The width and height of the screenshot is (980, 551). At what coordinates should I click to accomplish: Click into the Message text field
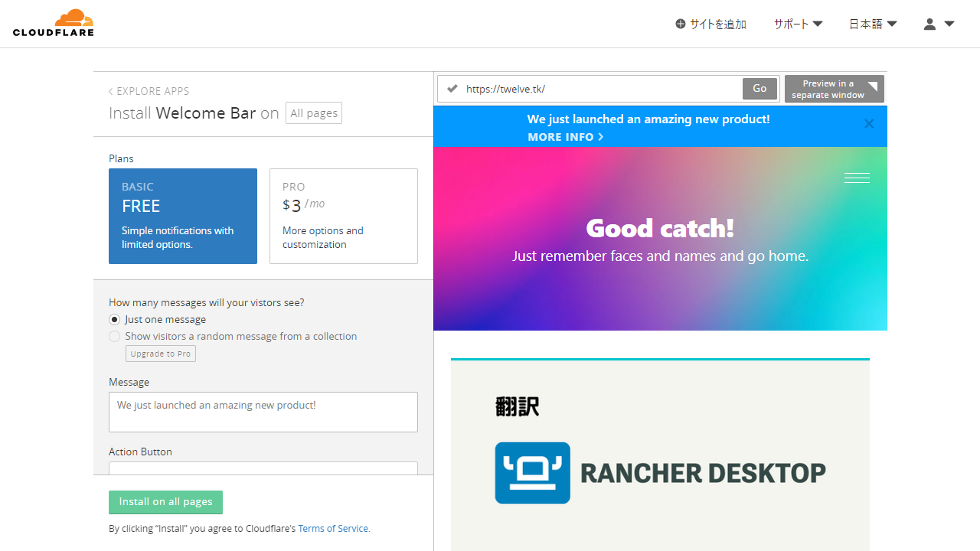(263, 412)
